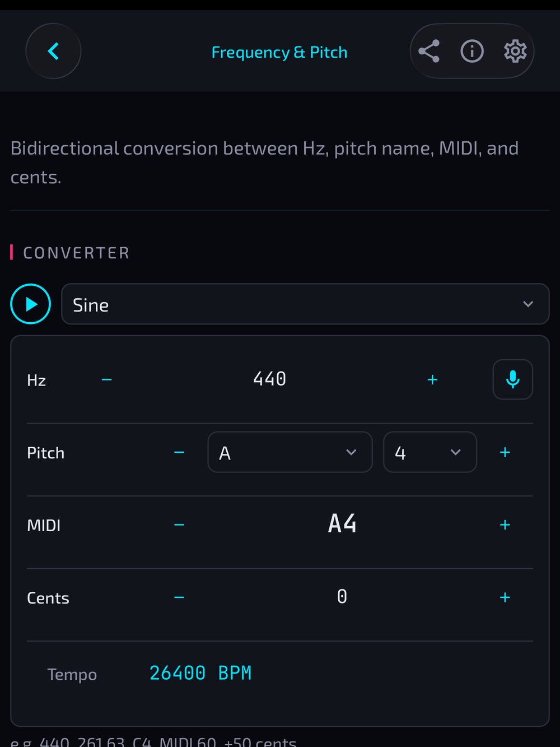Select the Frequency & Pitch title
Viewport: 560px width, 747px height.
pos(279,52)
